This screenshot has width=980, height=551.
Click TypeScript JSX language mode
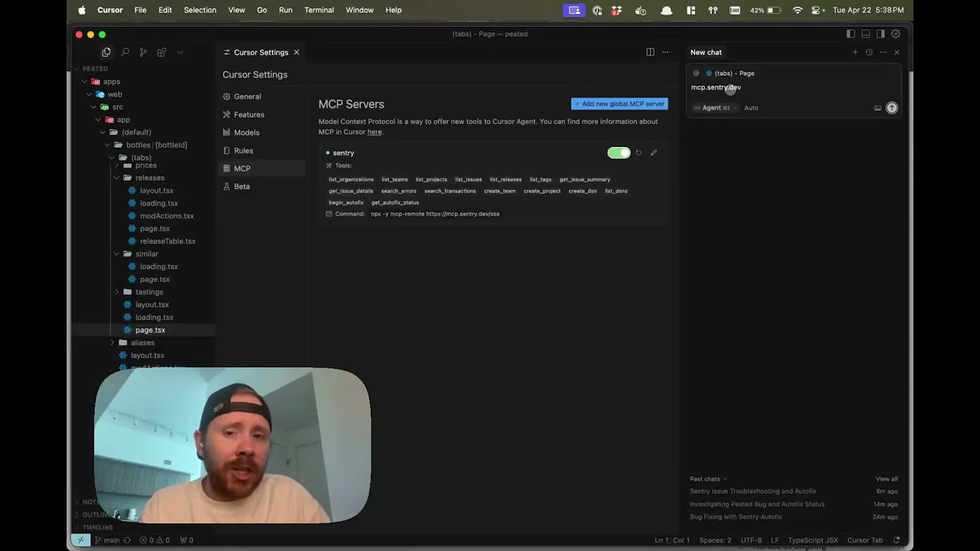(x=813, y=540)
